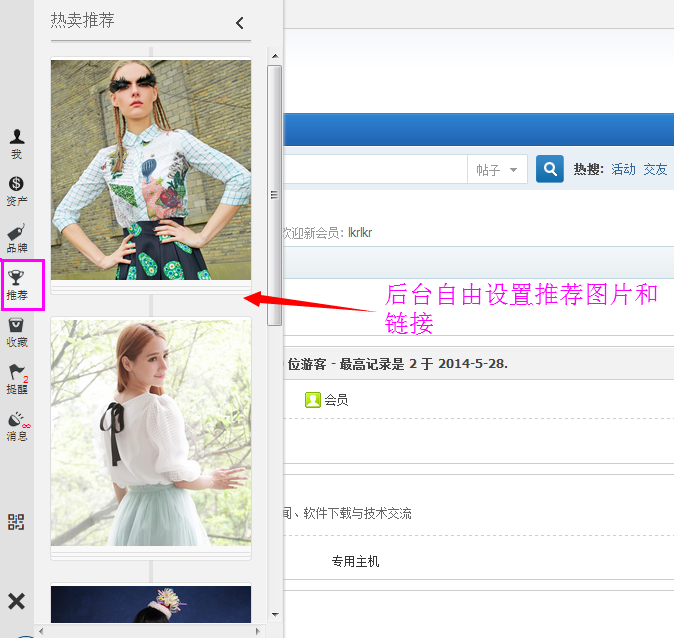The image size is (674, 638).
Task: Open the 资产 dollar coin icon
Action: pos(17,191)
